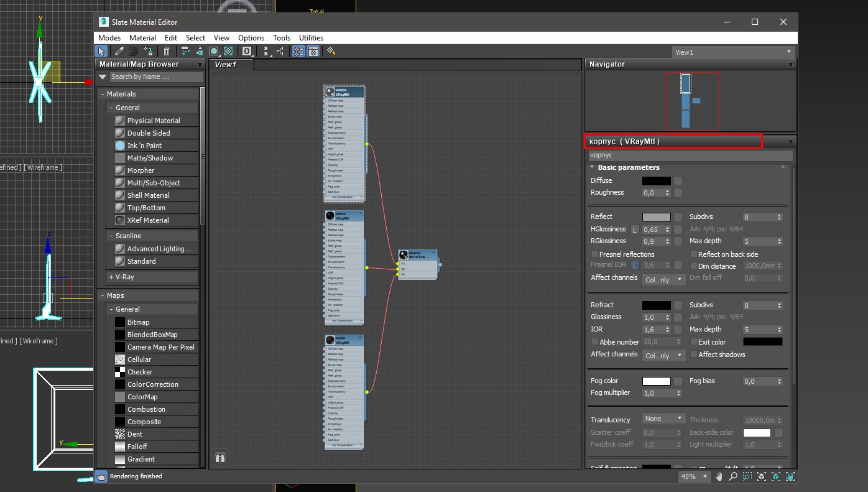Select Multi/Sub-Object material in the browser
This screenshot has height=492, width=868.
tap(156, 183)
